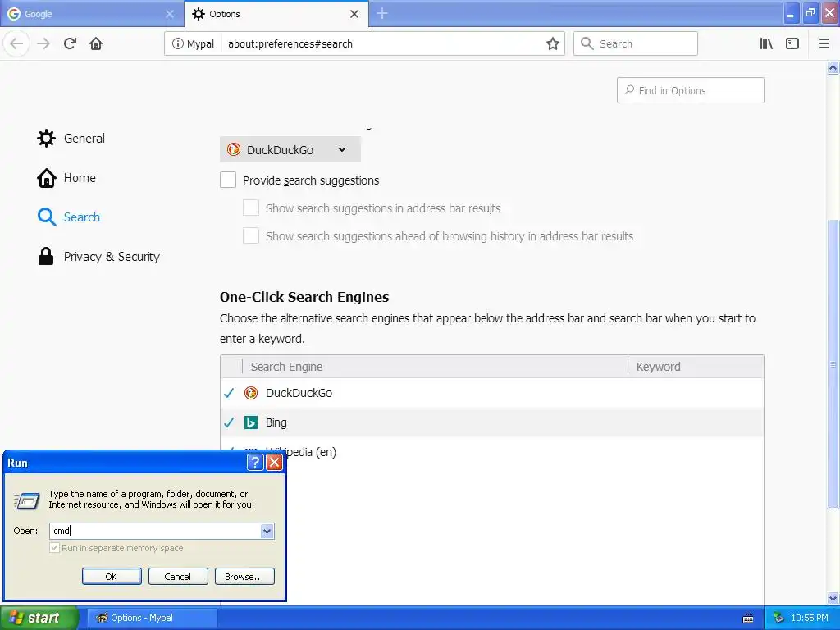Close the Google tab
The width and height of the screenshot is (840, 630).
click(x=170, y=14)
